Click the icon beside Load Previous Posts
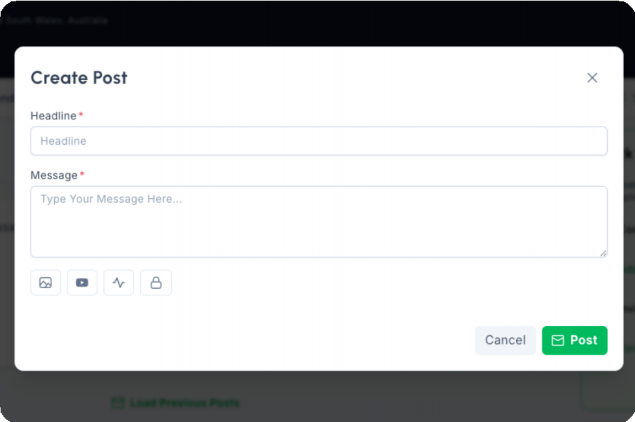 click(x=117, y=403)
